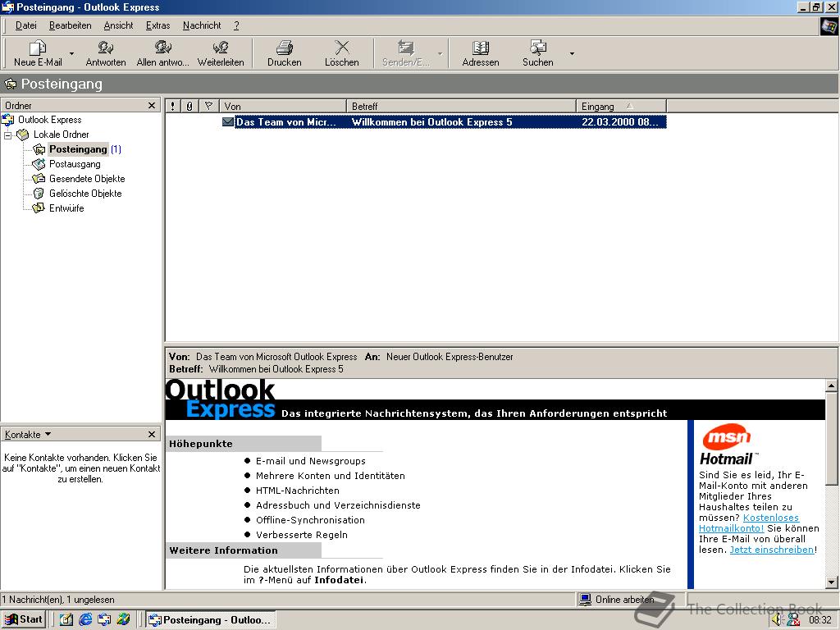Image resolution: width=840 pixels, height=630 pixels.
Task: Click preview pane scroll up arrow
Action: 831,386
